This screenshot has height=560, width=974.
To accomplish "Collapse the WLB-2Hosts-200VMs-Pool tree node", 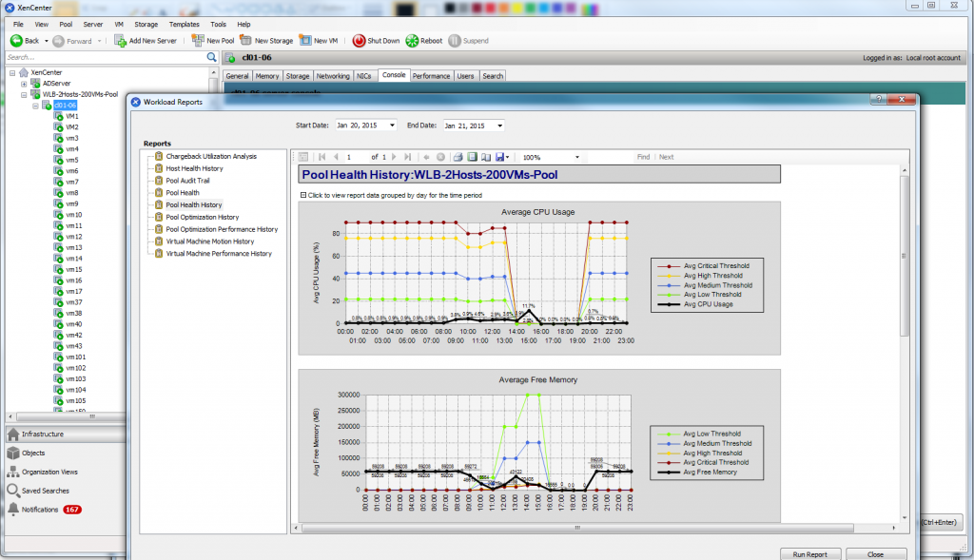I will click(x=24, y=94).
